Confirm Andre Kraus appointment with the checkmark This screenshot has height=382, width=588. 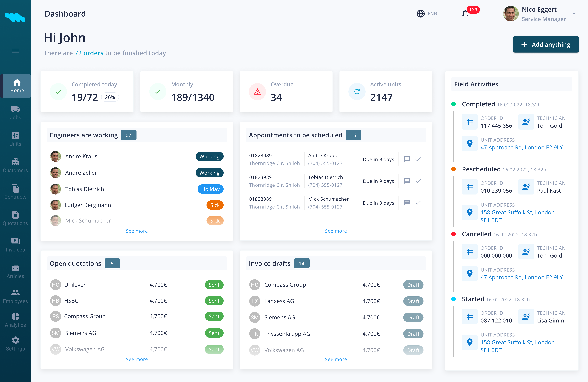point(418,159)
